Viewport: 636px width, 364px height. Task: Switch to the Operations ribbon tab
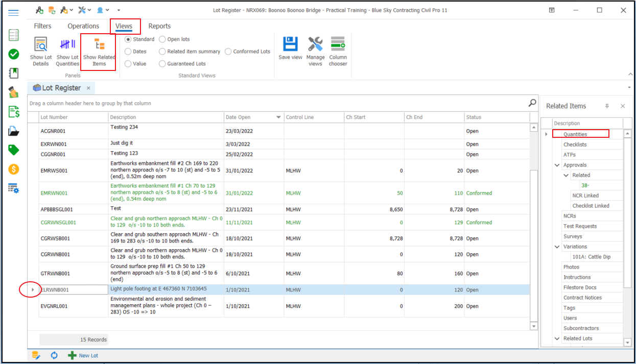(83, 26)
